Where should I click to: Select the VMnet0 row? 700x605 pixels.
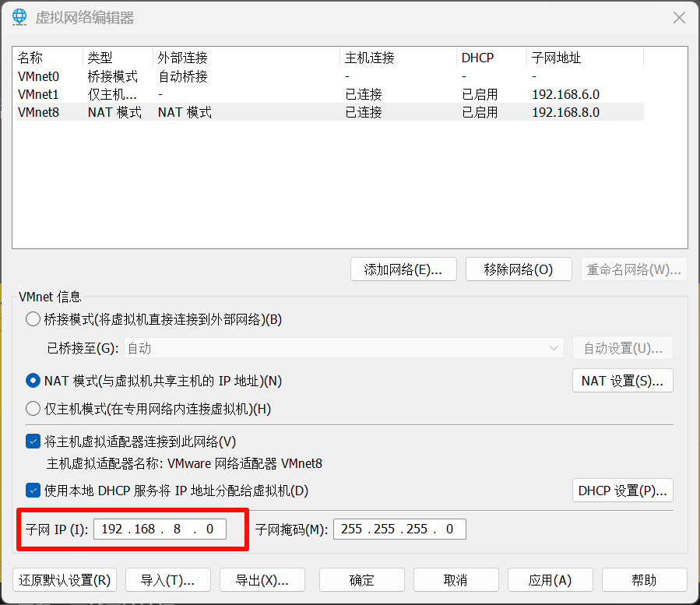[x=330, y=76]
